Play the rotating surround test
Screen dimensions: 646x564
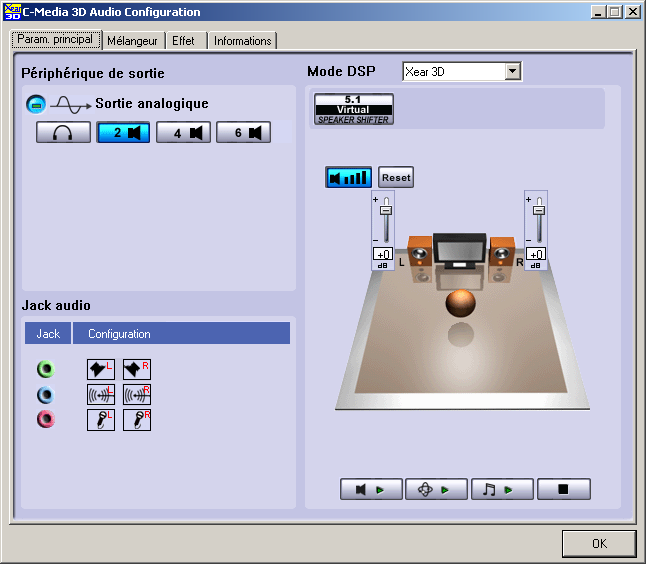pyautogui.click(x=436, y=489)
